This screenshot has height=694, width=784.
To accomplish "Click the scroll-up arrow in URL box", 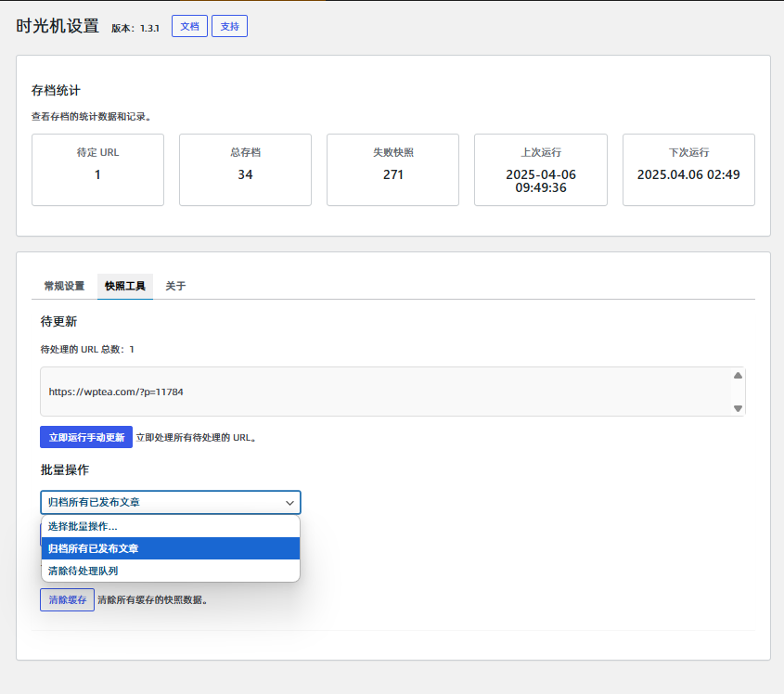I will (738, 376).
